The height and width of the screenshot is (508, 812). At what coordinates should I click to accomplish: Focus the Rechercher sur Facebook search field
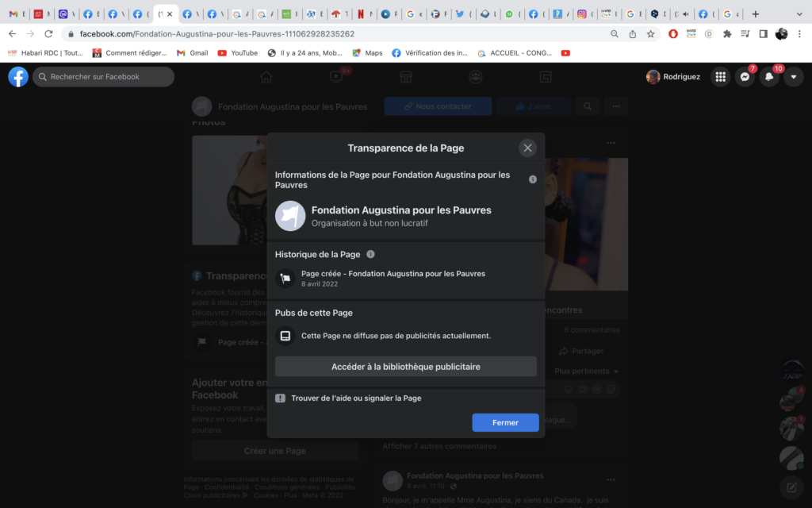point(103,77)
